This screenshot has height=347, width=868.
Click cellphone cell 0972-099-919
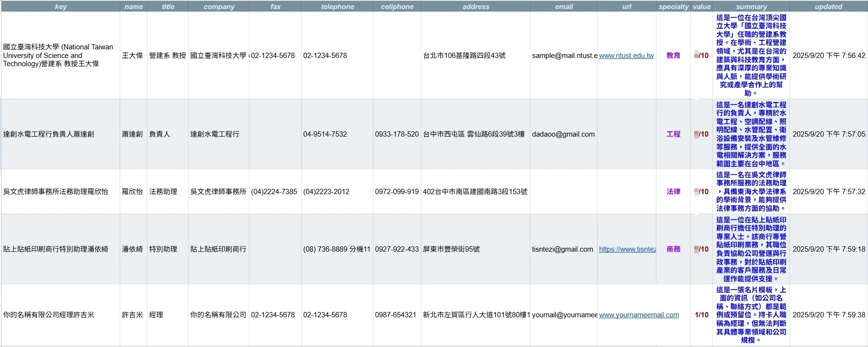click(397, 192)
